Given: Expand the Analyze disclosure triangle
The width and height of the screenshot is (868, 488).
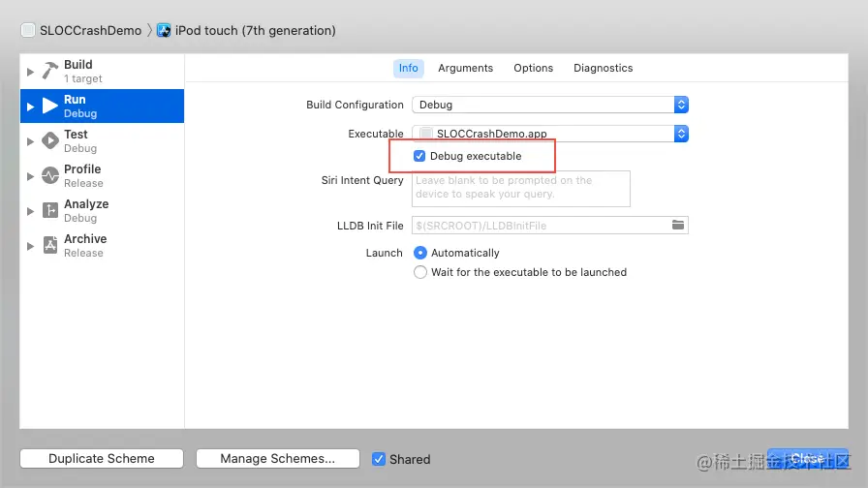Looking at the screenshot, I should pyautogui.click(x=30, y=211).
